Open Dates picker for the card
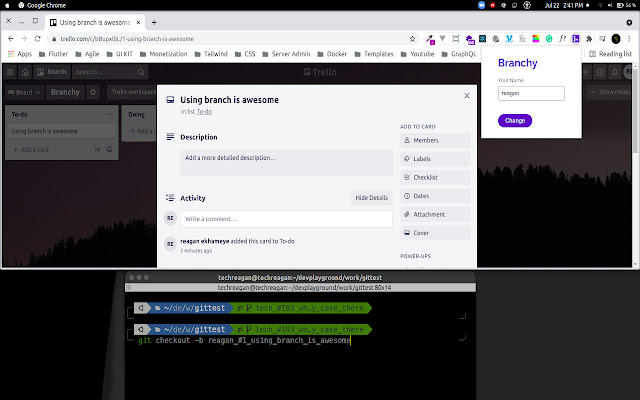Image resolution: width=640 pixels, height=400 pixels. 434,196
